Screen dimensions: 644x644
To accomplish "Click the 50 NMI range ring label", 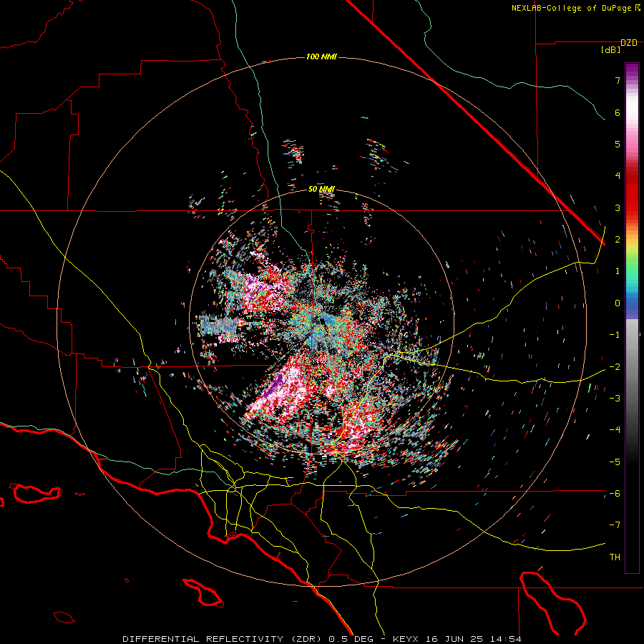I will [321, 189].
